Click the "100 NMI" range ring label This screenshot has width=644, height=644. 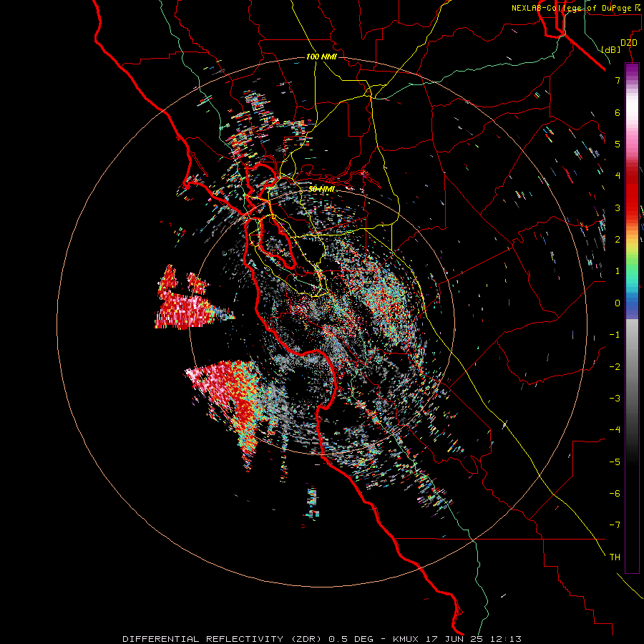pyautogui.click(x=321, y=57)
